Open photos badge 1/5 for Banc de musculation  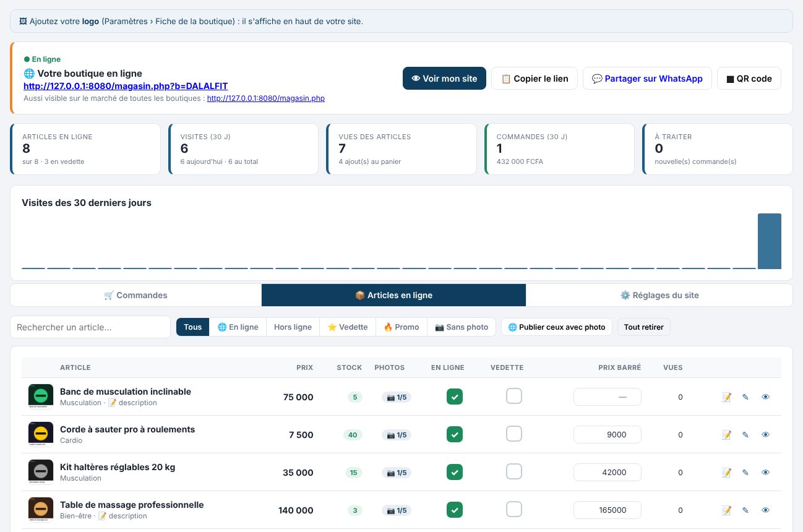coord(397,397)
